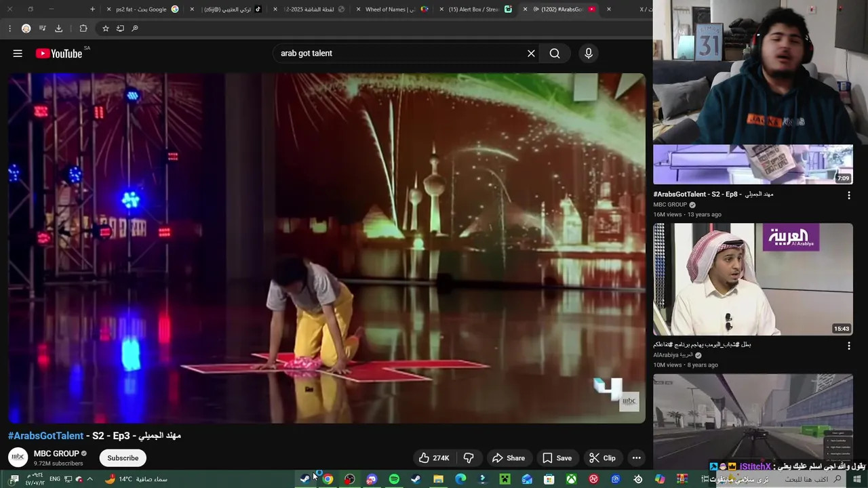Open Google Chrome from taskbar
The width and height of the screenshot is (868, 488).
[328, 479]
